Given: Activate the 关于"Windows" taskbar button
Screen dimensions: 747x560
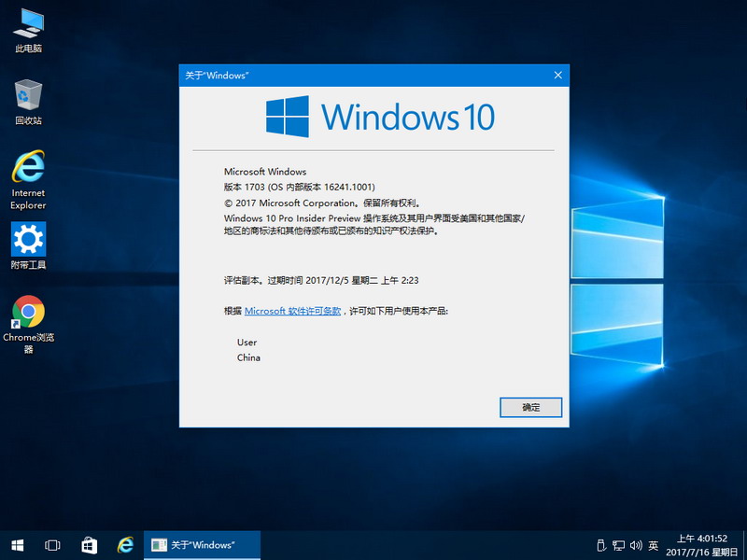Looking at the screenshot, I should pos(202,545).
